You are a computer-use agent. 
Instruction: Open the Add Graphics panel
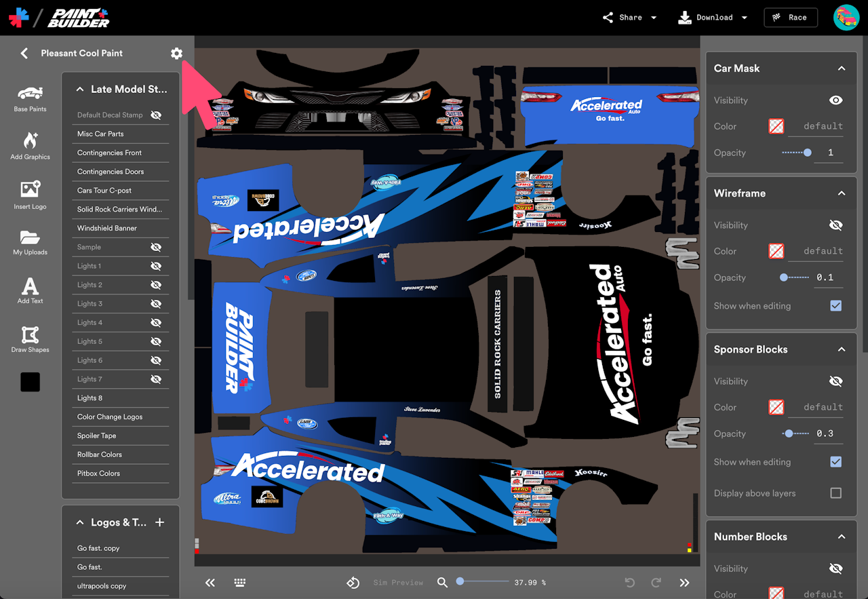30,146
